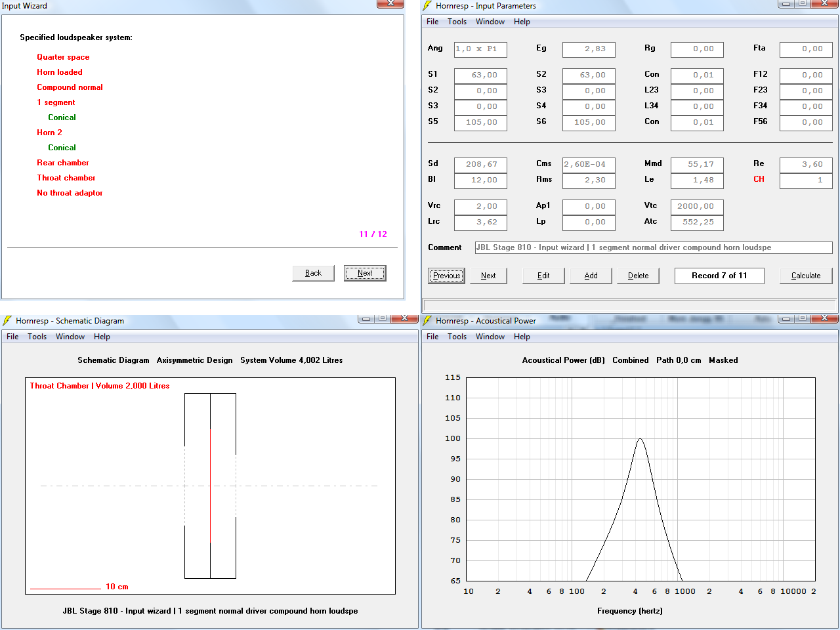Screen dimensions: 840x630
Task: Click the Bl field showing 12,00
Action: (480, 180)
